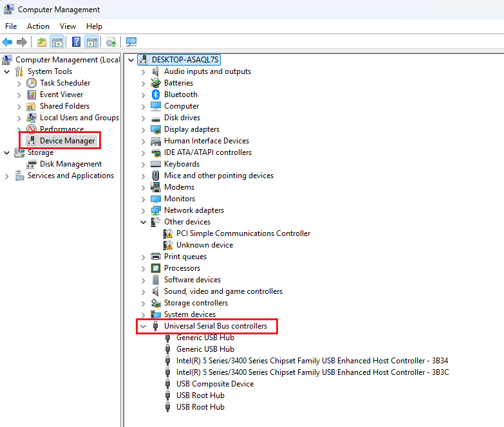
Task: Open the Action menu
Action: [x=38, y=26]
